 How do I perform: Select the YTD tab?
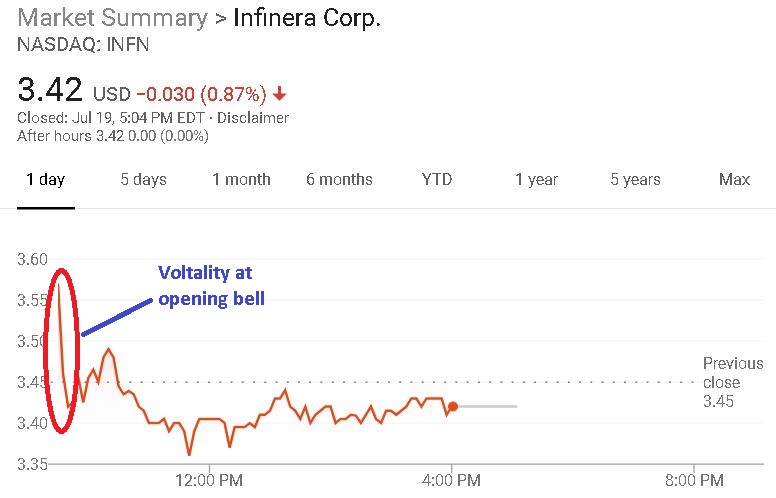(437, 180)
